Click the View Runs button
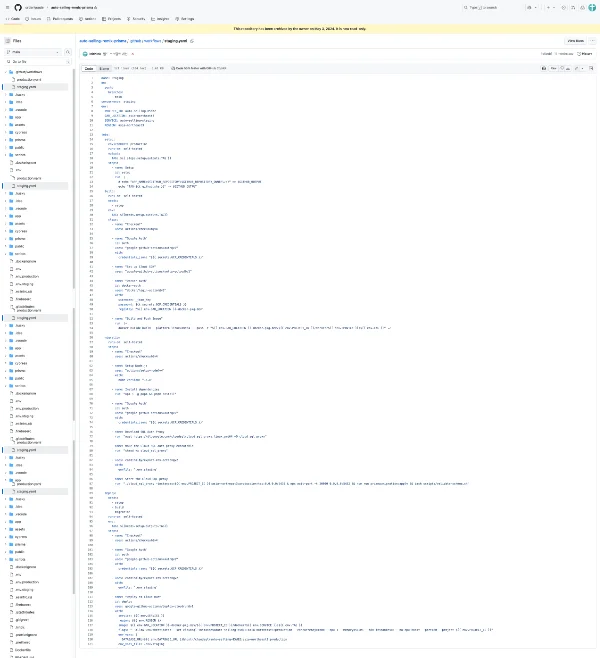 pos(575,41)
